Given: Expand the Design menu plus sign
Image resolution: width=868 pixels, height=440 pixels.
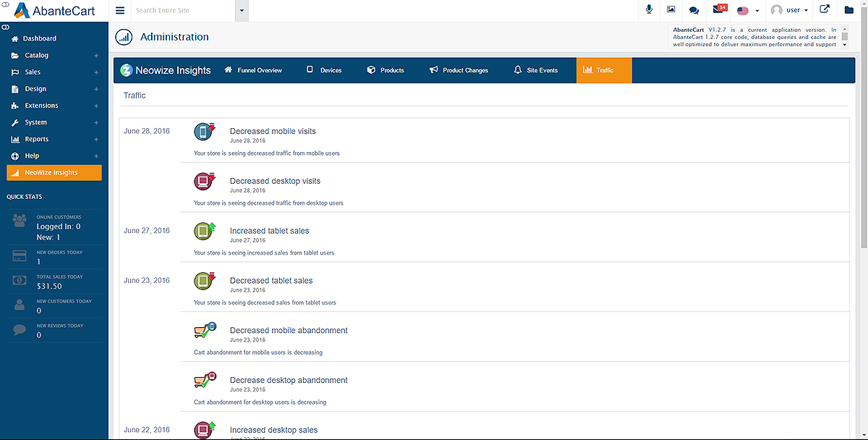Looking at the screenshot, I should [x=96, y=89].
